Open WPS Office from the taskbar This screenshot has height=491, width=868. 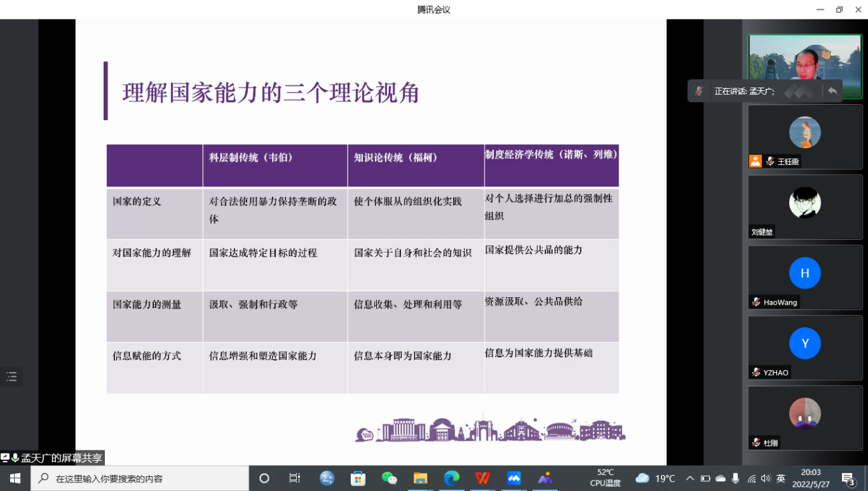pyautogui.click(x=482, y=478)
